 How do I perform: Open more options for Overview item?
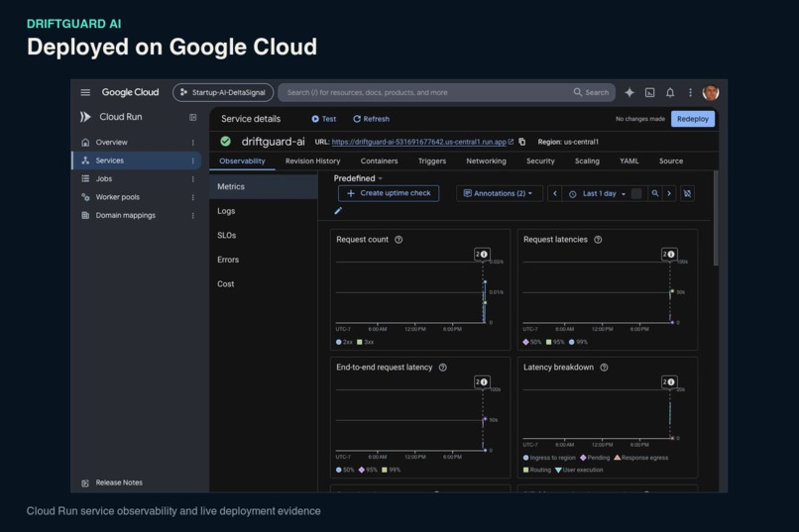(x=193, y=143)
